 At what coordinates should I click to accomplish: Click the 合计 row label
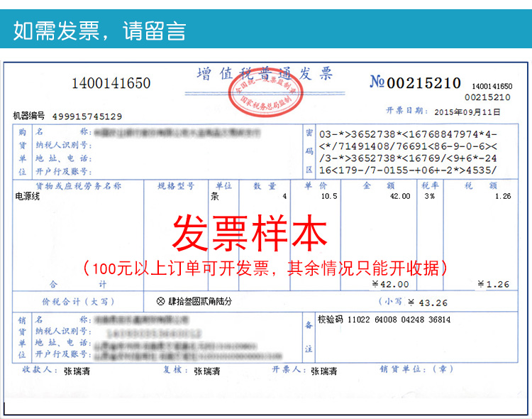tap(78, 285)
